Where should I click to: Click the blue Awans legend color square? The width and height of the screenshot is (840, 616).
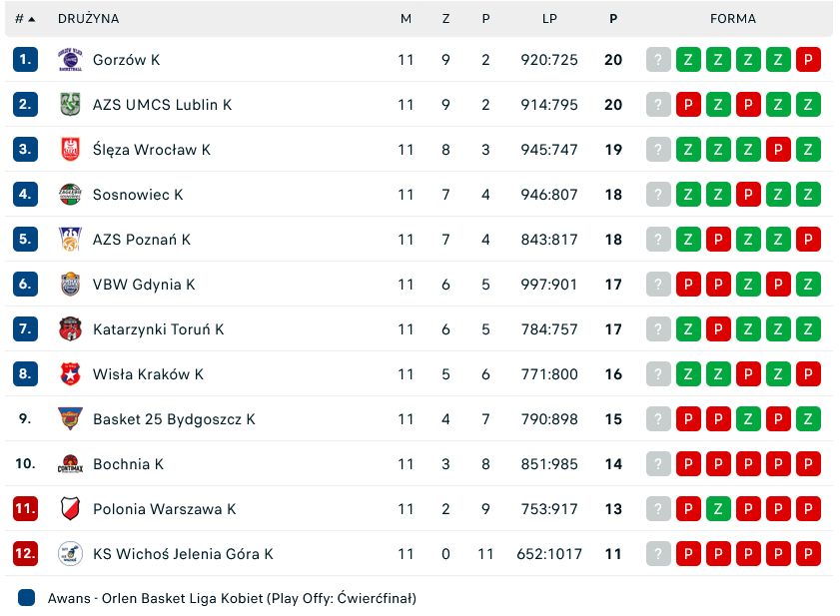click(27, 599)
